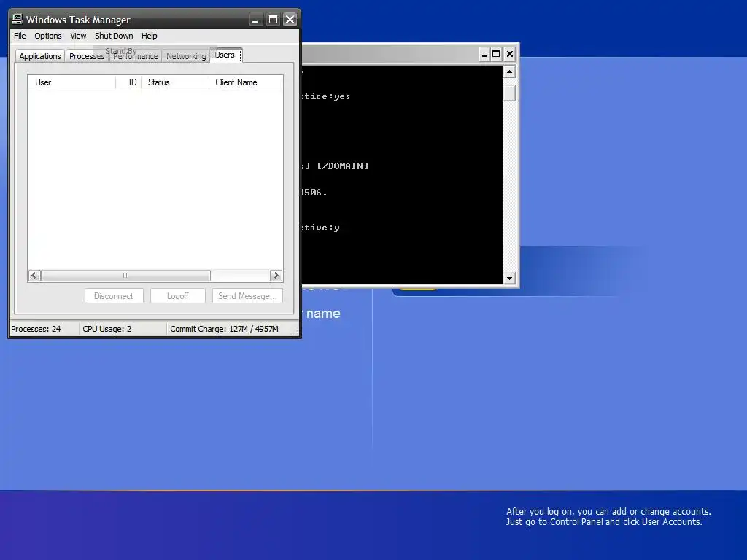747x560 pixels.
Task: Click the Logoff button
Action: pos(178,296)
